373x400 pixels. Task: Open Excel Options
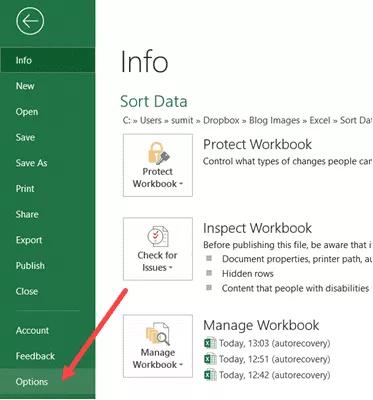[x=48, y=382]
